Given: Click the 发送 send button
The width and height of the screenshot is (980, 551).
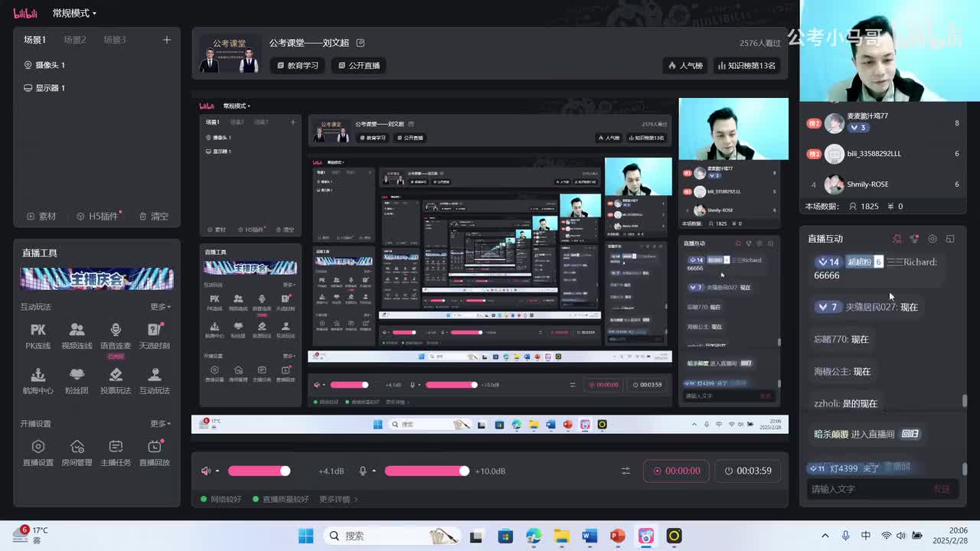Looking at the screenshot, I should (942, 489).
